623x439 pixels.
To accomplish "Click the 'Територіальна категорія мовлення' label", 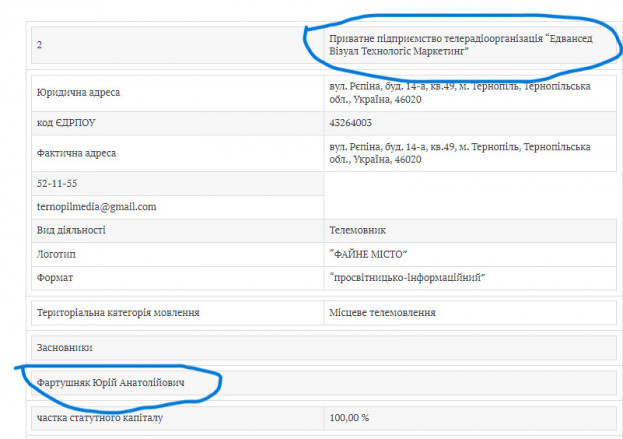I will [x=118, y=313].
